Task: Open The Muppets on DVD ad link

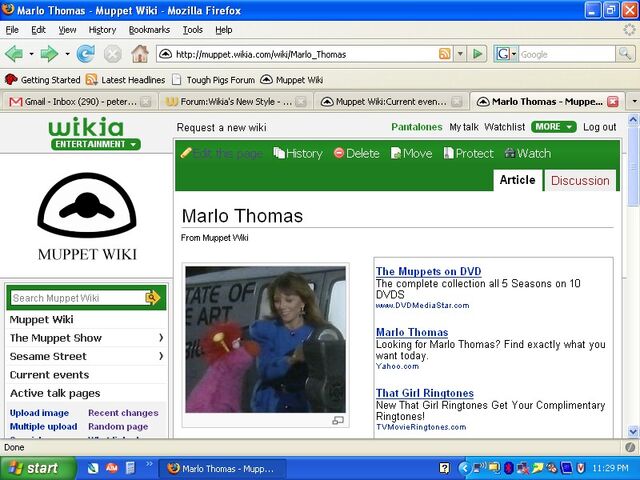Action: 429,271
